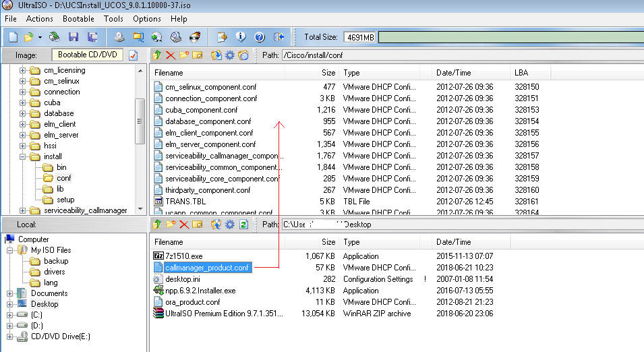Screen dimensions: 644x352
Task: Create new folder in image pane
Action: tap(184, 55)
